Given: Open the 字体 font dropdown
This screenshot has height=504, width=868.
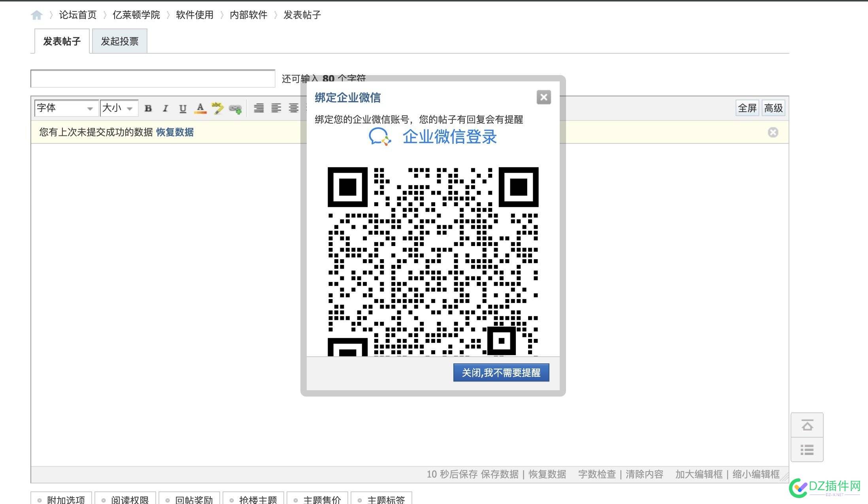Looking at the screenshot, I should coord(66,108).
